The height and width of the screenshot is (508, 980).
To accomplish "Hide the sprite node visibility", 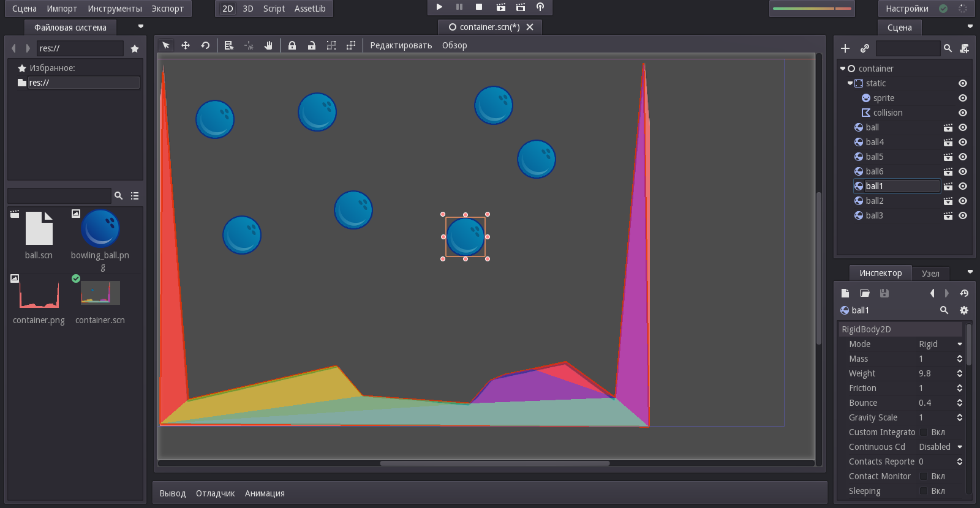I will pos(963,98).
